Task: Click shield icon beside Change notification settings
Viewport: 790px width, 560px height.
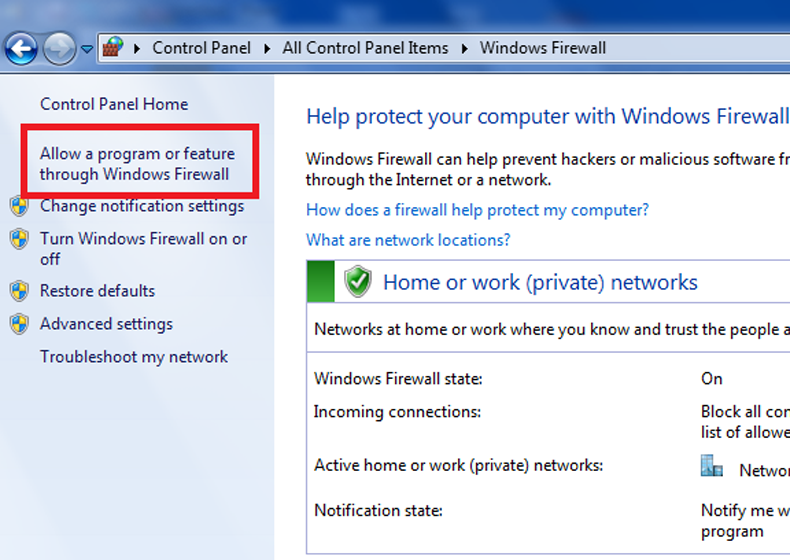Action: click(19, 207)
